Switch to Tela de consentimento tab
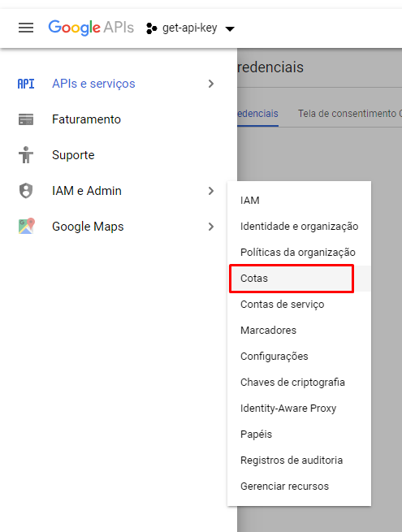 (x=349, y=114)
